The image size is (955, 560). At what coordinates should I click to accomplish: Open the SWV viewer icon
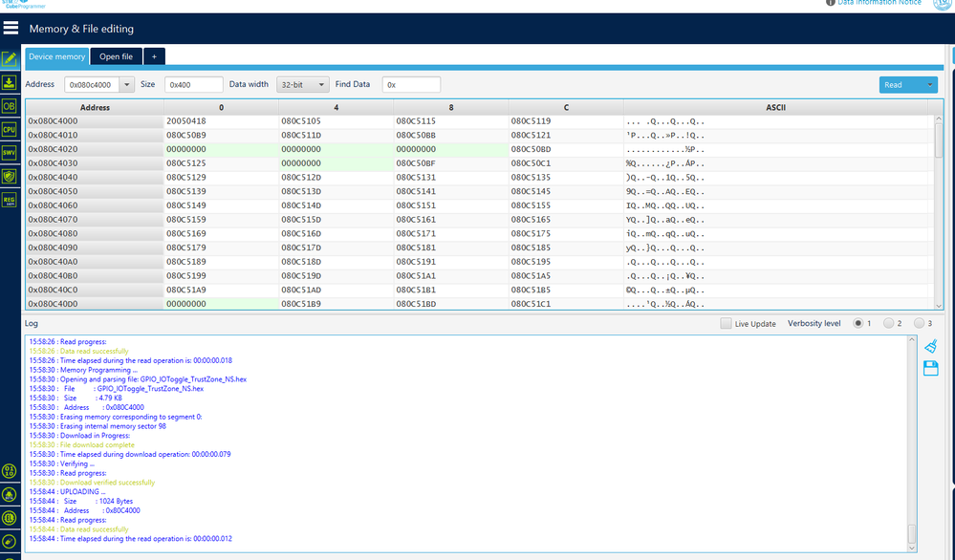[x=10, y=152]
